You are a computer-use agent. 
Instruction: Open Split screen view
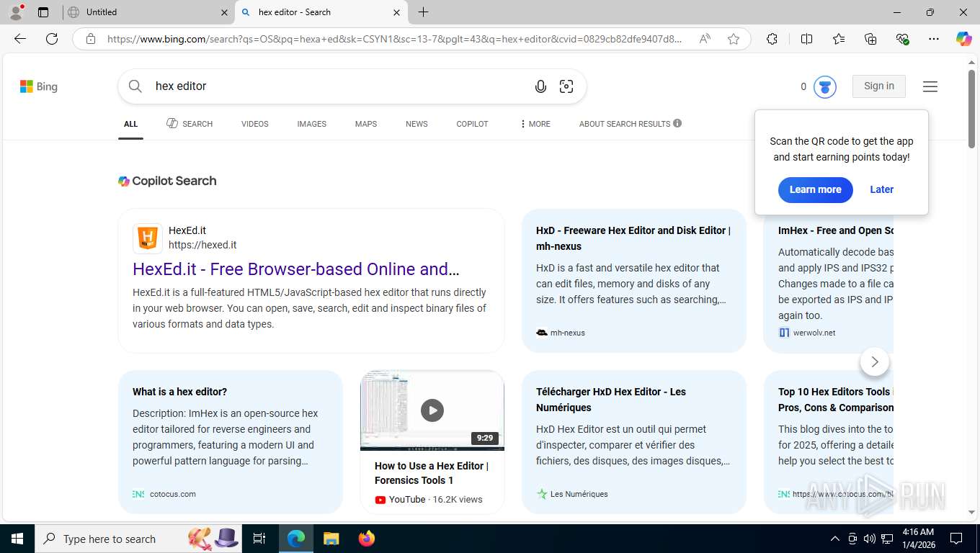806,39
